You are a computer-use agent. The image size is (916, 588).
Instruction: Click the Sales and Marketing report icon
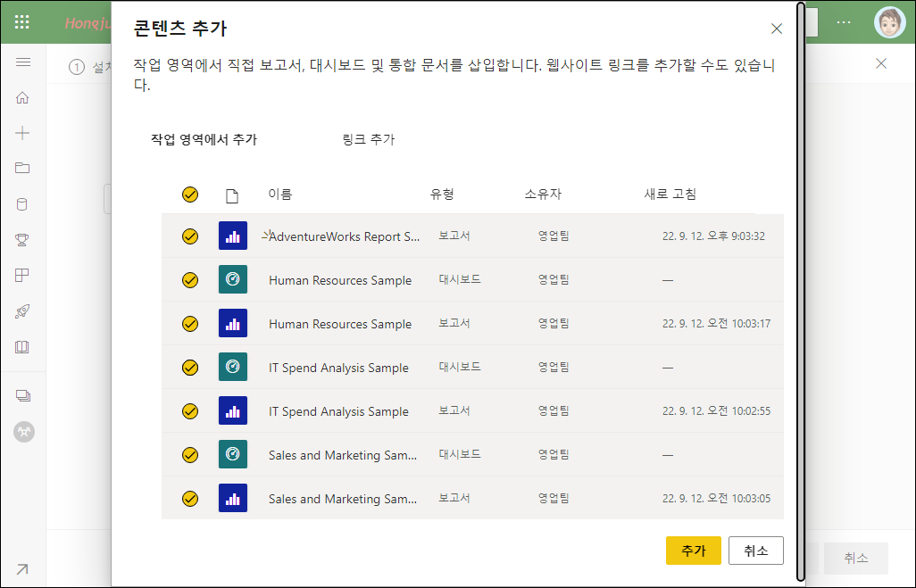(x=232, y=499)
